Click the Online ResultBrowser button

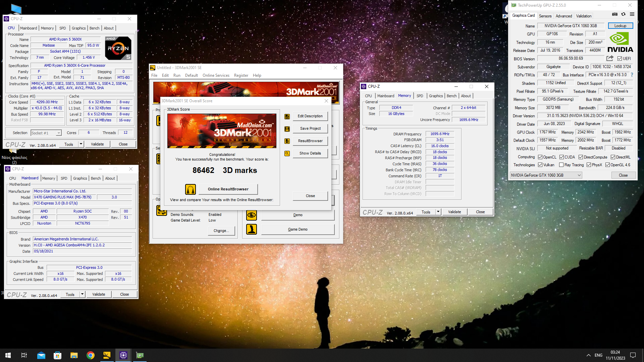point(228,189)
